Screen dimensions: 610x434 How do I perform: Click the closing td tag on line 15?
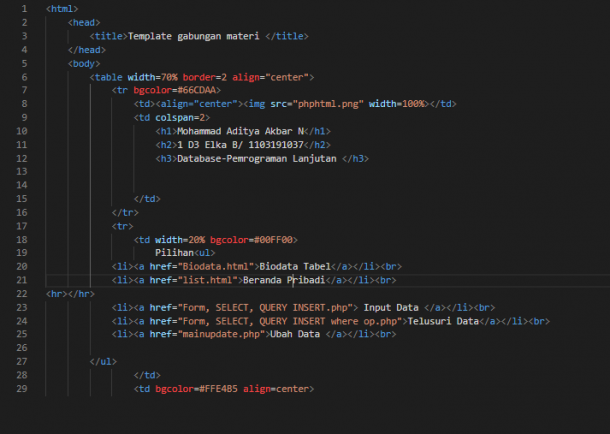[147, 199]
